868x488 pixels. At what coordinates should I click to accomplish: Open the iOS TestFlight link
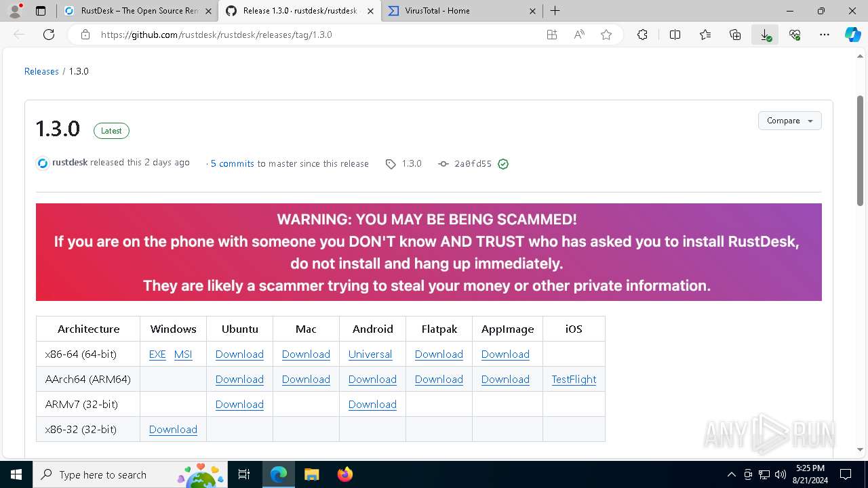point(574,380)
